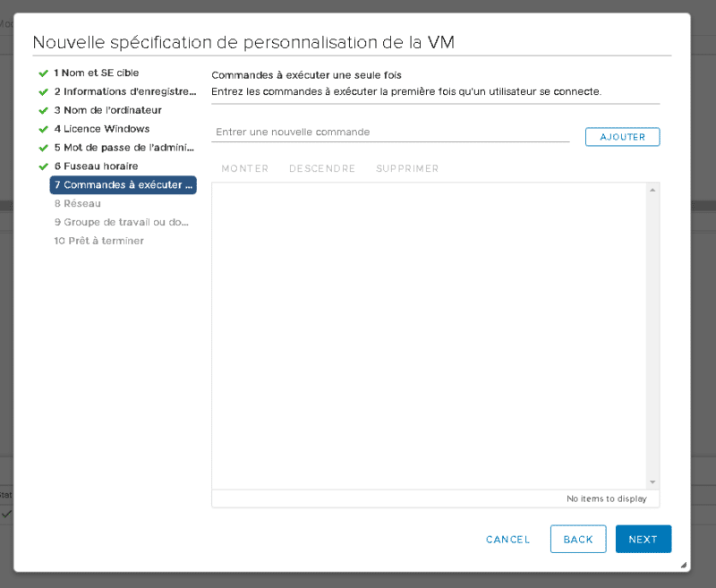The width and height of the screenshot is (716, 588).
Task: Select step 4 Licence Windows
Action: click(101, 130)
